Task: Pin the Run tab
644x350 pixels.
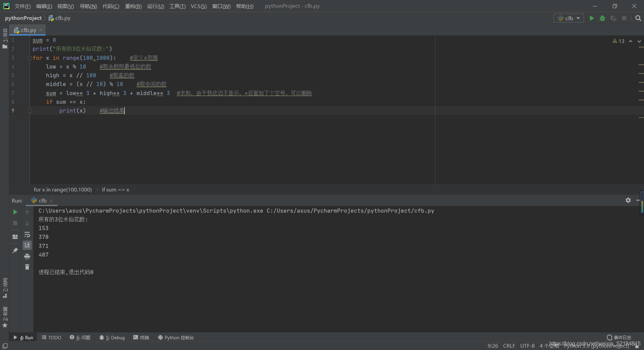Action: [x=15, y=251]
